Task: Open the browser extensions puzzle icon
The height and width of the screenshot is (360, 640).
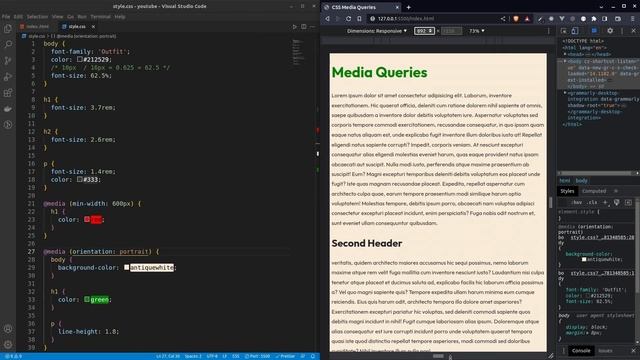Action: coord(594,19)
